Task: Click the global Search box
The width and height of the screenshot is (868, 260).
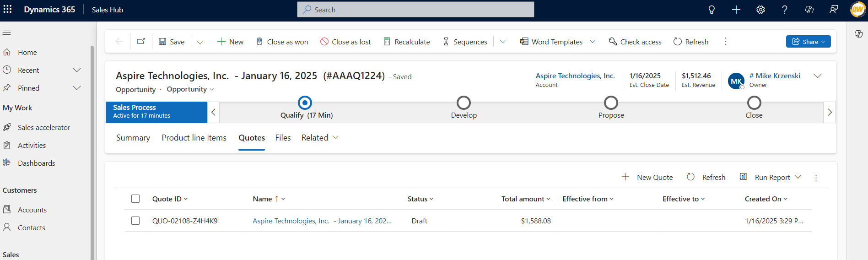Action: (415, 10)
